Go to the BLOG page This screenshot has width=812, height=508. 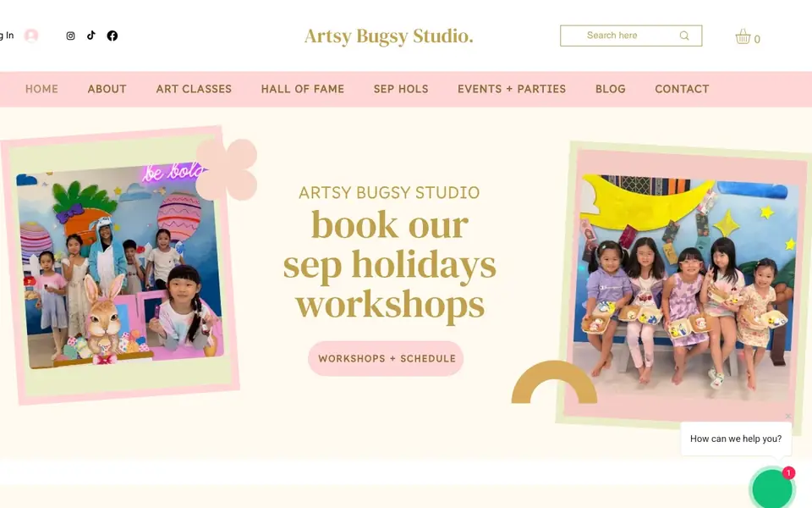(611, 89)
